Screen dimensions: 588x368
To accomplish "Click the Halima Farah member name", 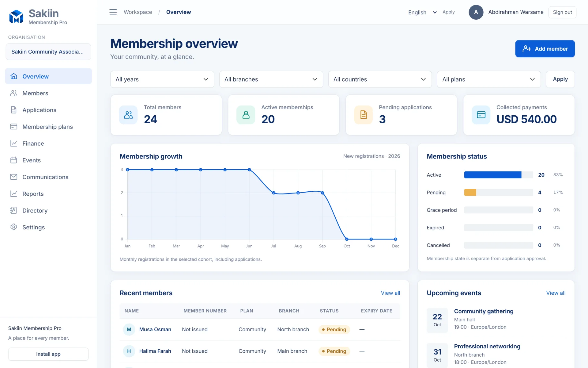I will [155, 351].
